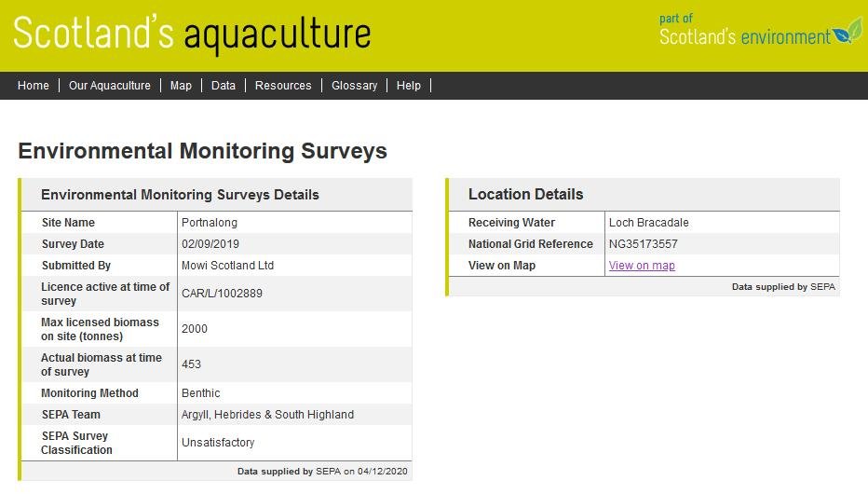Viewport: 868px width, 494px height.
Task: Click the 'Mowi Scotland Ltd' value
Action: (227, 266)
